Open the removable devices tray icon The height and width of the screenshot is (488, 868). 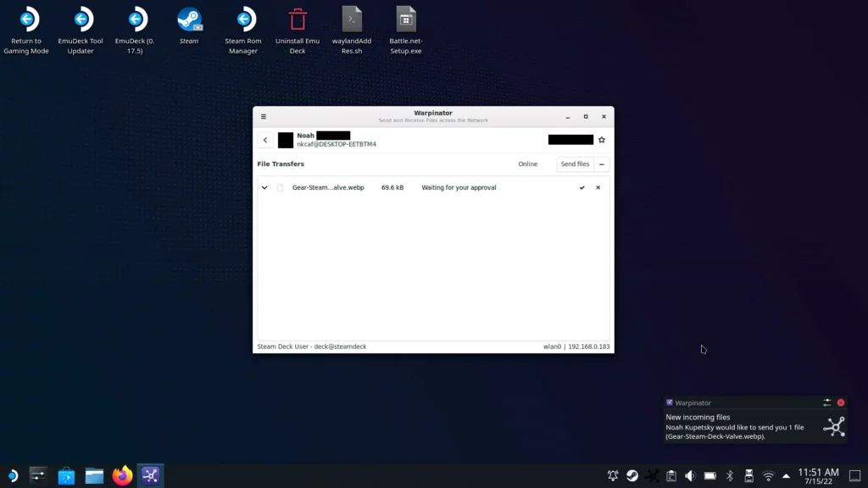click(x=749, y=476)
